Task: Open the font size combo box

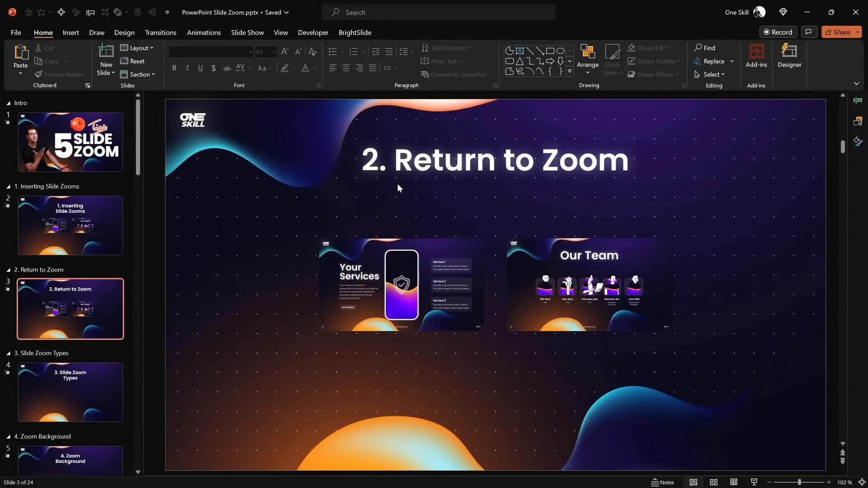Action: [x=265, y=52]
